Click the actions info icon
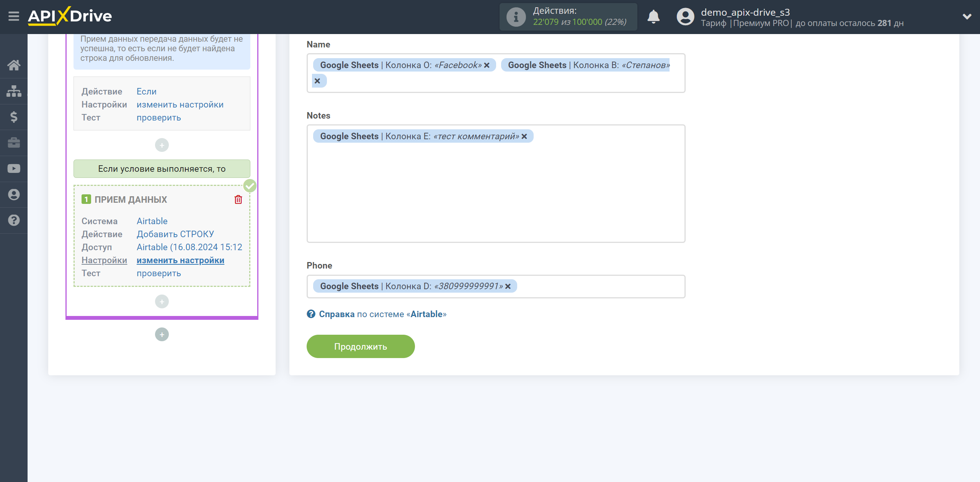Viewport: 980px width, 482px height. tap(516, 17)
